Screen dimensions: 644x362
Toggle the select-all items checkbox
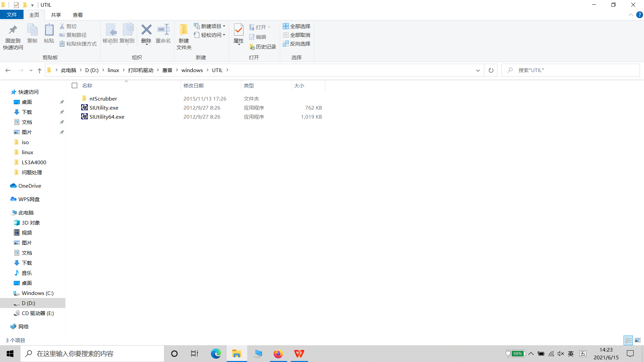tap(74, 86)
